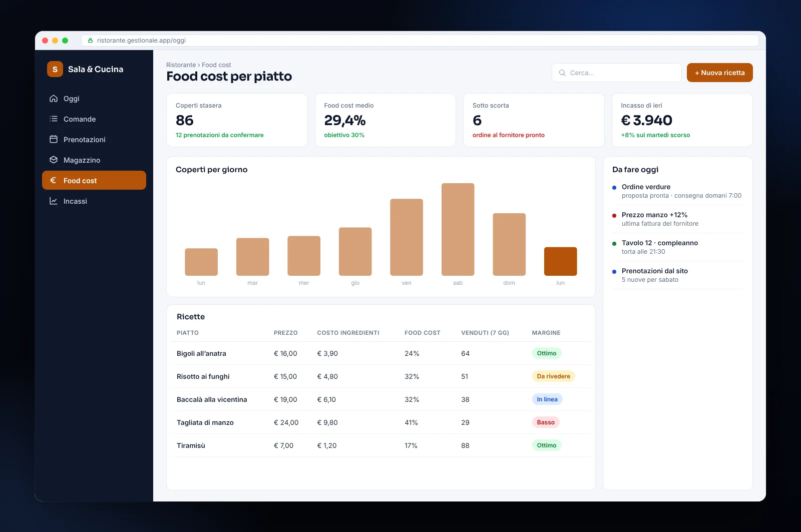Select the Incassi menu item
Image resolution: width=801 pixels, height=532 pixels.
[94, 201]
